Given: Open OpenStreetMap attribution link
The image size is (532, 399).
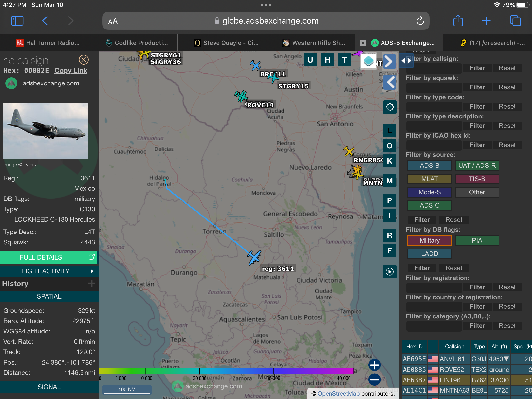Looking at the screenshot, I should pos(339,394).
